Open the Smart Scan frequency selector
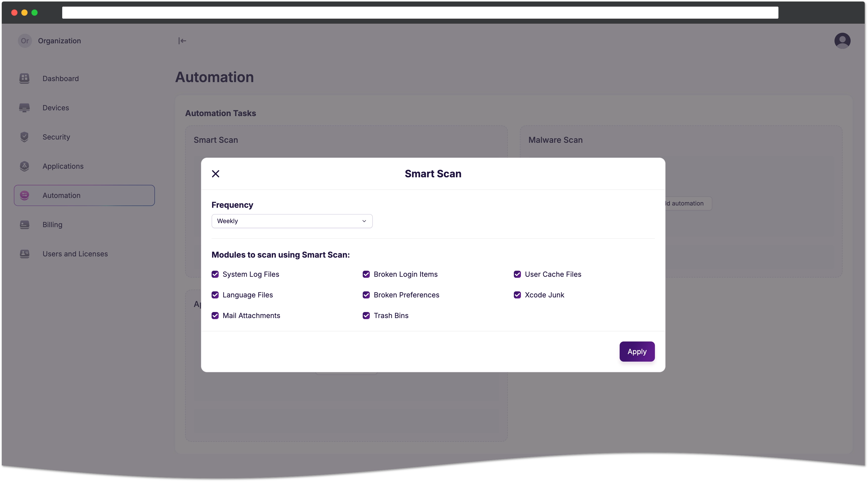This screenshot has height=482, width=868. (291, 221)
